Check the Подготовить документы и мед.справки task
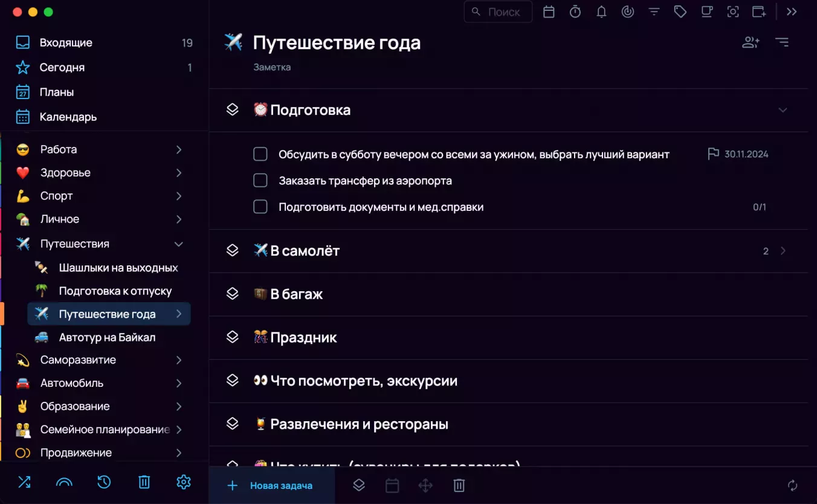817x504 pixels. (260, 207)
